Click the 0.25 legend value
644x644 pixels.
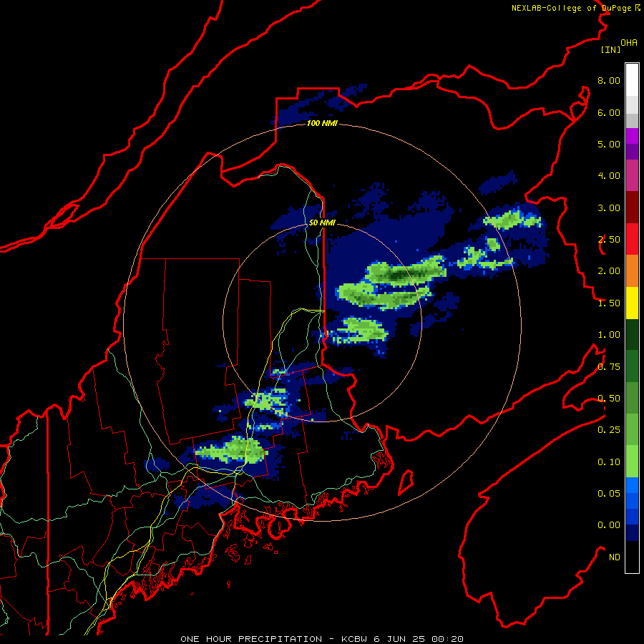609,430
